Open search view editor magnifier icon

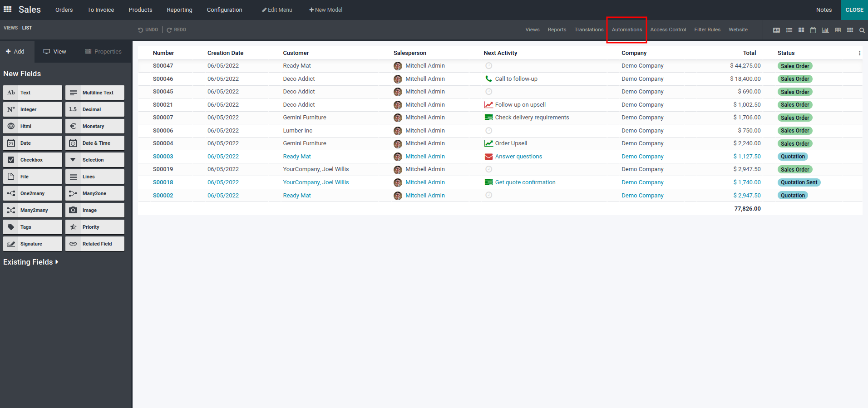[862, 30]
